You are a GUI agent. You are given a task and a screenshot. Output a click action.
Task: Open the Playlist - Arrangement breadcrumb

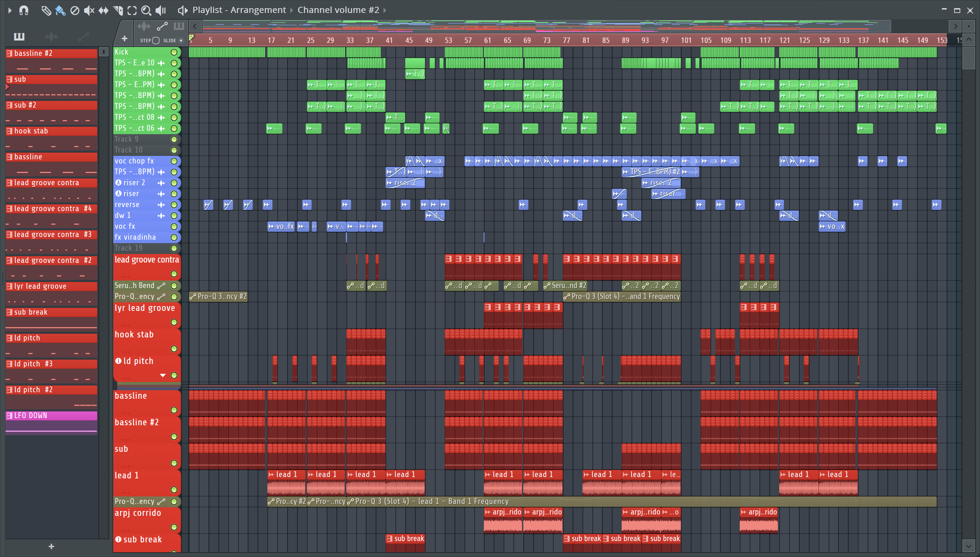(239, 10)
